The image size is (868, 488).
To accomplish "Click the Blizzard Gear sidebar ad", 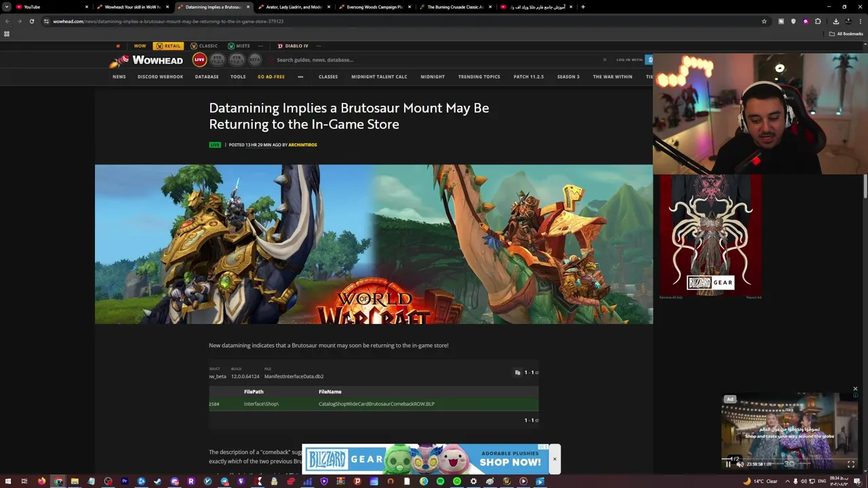I will click(x=711, y=235).
